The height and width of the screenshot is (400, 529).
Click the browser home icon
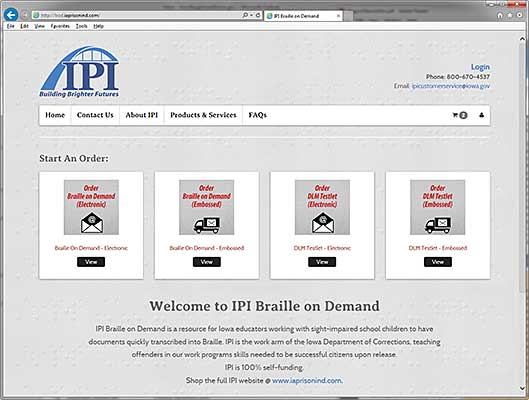[500, 15]
